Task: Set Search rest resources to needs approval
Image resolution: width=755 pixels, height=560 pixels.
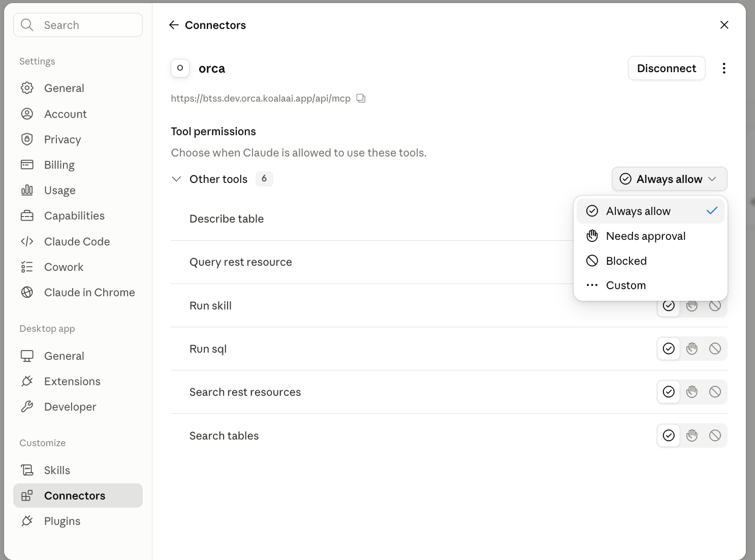Action: [692, 392]
